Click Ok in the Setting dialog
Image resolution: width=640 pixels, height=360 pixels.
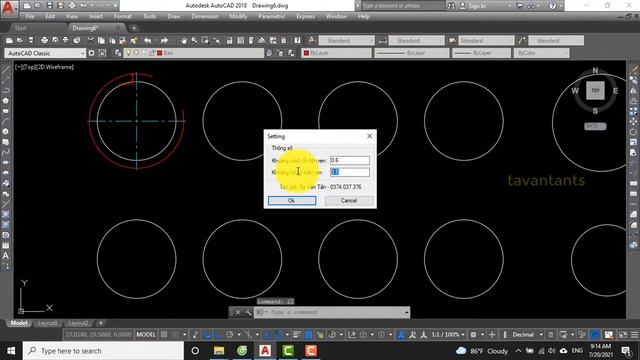click(x=292, y=200)
